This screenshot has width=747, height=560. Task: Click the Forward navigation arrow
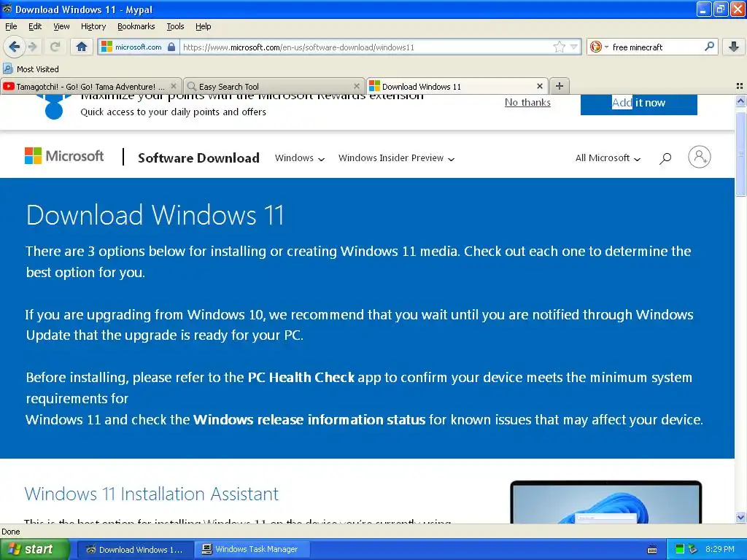[x=32, y=47]
